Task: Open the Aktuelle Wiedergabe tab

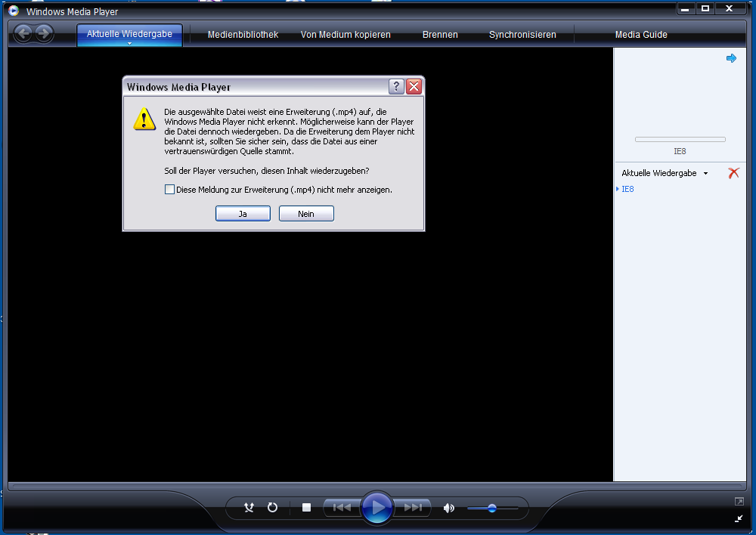Action: point(129,34)
